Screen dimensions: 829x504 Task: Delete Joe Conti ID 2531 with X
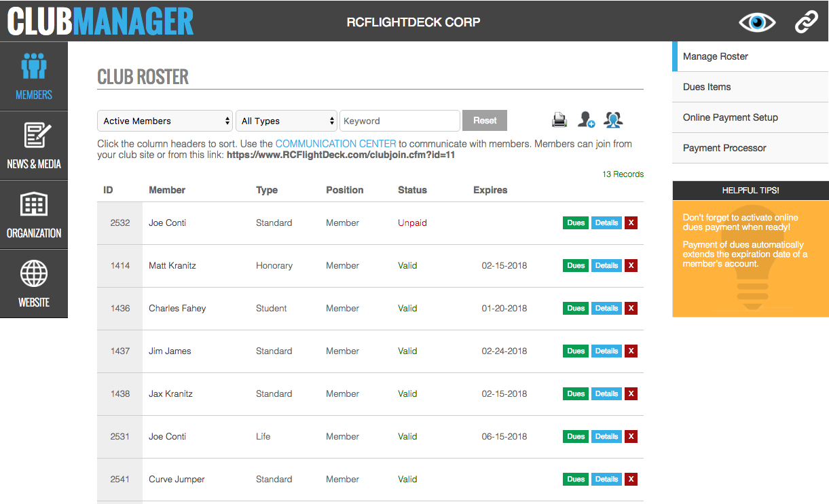(x=631, y=436)
